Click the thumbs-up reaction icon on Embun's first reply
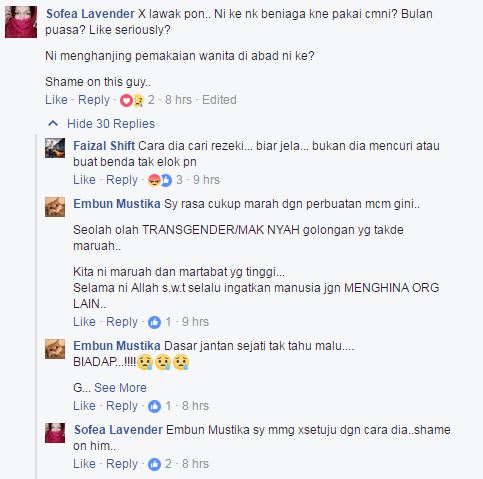Viewport: 483px width, 479px height. point(154,322)
